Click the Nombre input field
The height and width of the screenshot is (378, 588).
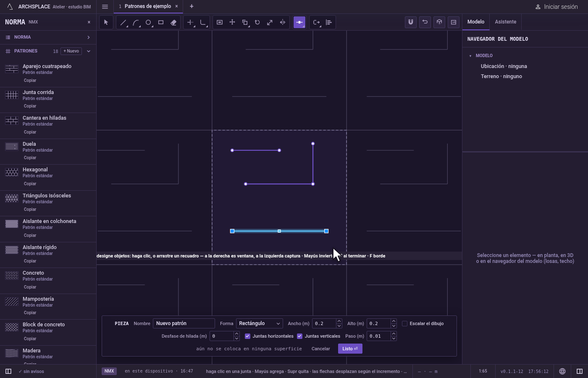[x=184, y=323]
